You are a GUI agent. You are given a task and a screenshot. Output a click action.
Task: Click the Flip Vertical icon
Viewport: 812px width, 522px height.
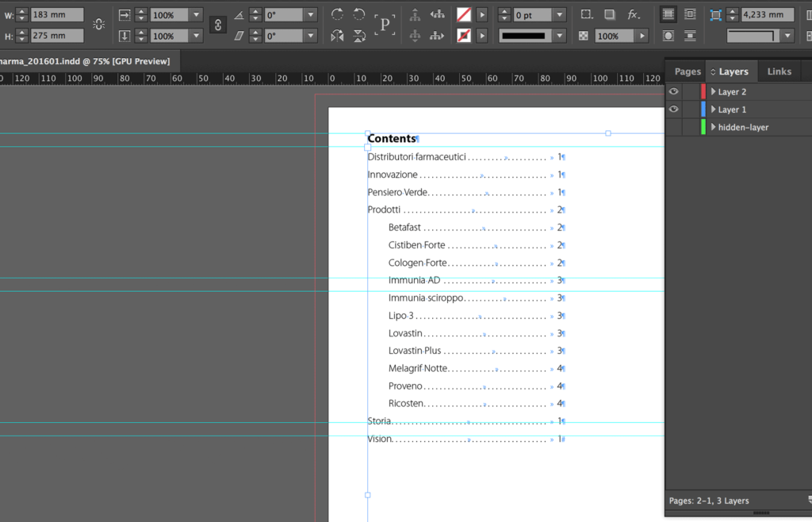[359, 36]
